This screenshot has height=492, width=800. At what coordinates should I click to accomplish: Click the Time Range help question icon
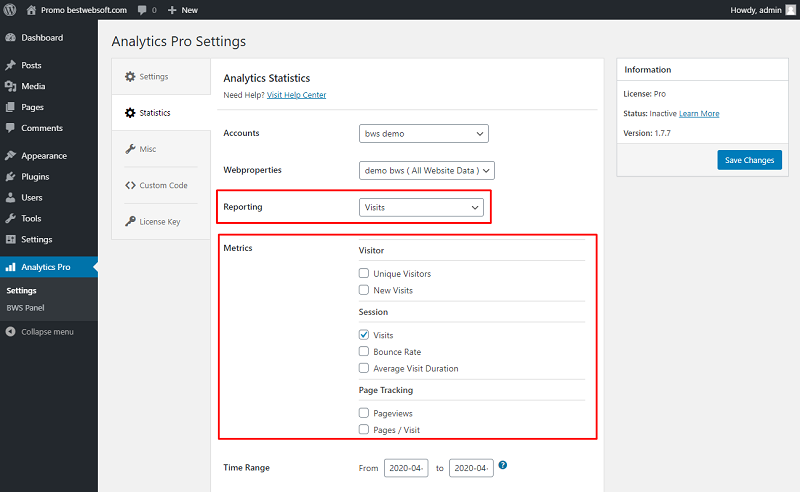503,465
